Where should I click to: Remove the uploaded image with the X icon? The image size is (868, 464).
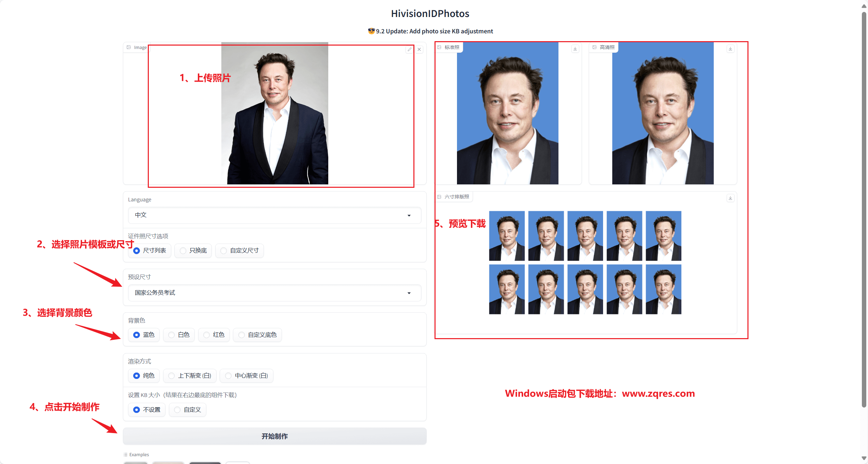[419, 49]
